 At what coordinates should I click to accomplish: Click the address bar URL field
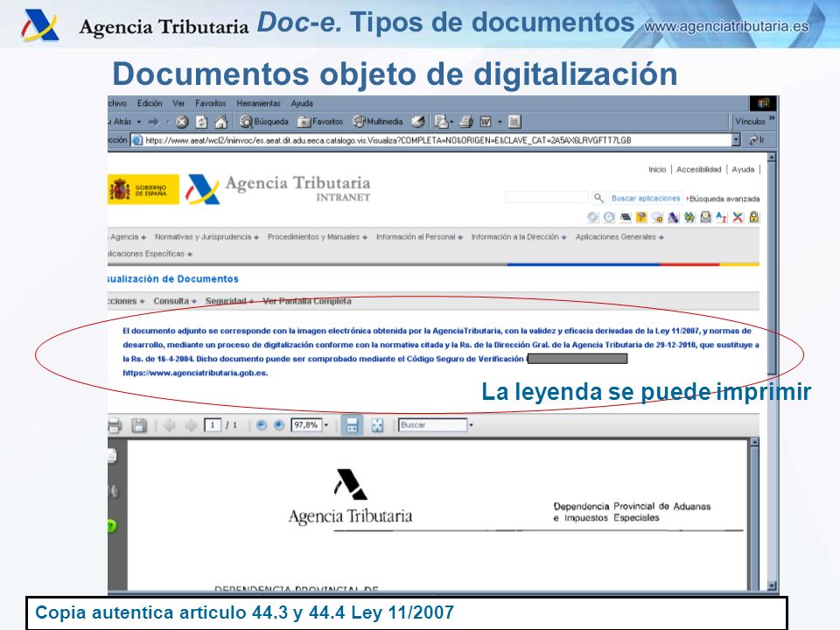pyautogui.click(x=431, y=140)
